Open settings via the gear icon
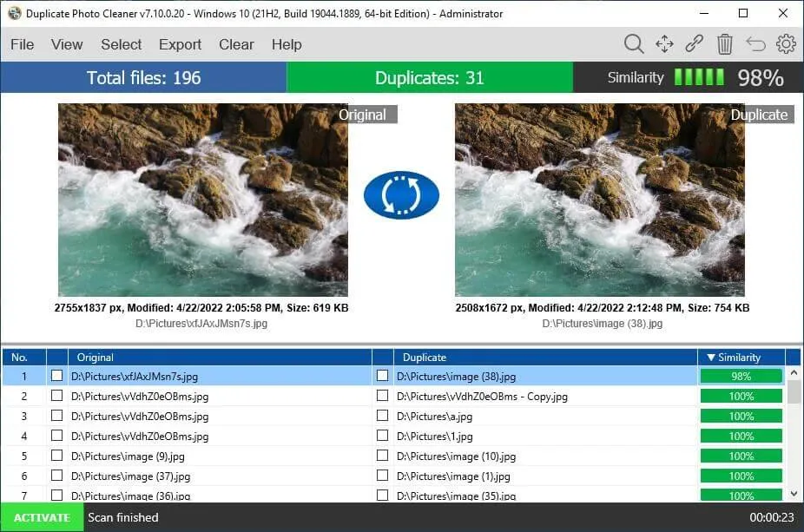This screenshot has width=804, height=532. coord(786,44)
